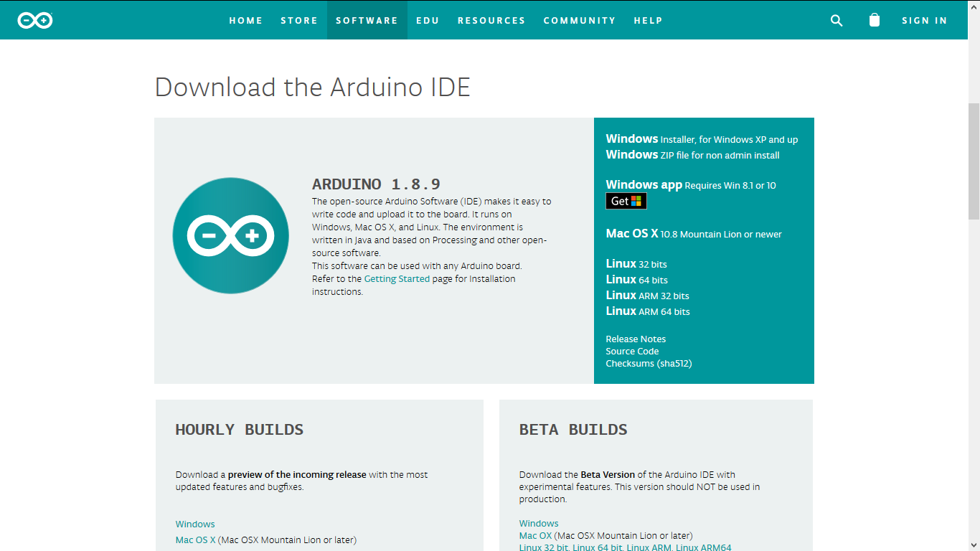This screenshot has height=551, width=980.
Task: Click the Microsoft Store Get badge
Action: click(x=626, y=202)
